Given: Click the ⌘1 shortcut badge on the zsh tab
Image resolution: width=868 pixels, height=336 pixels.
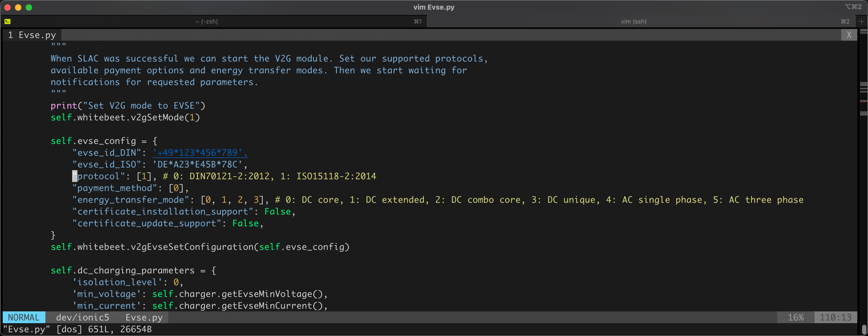Looking at the screenshot, I should [x=418, y=21].
